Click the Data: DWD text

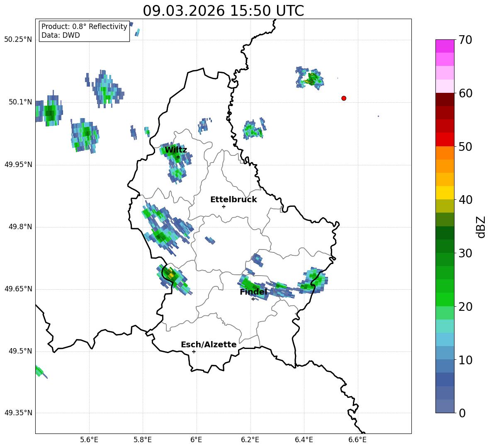(x=61, y=35)
